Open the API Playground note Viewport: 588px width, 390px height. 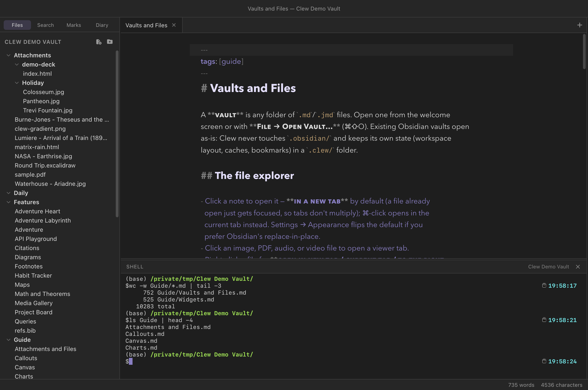pyautogui.click(x=36, y=239)
